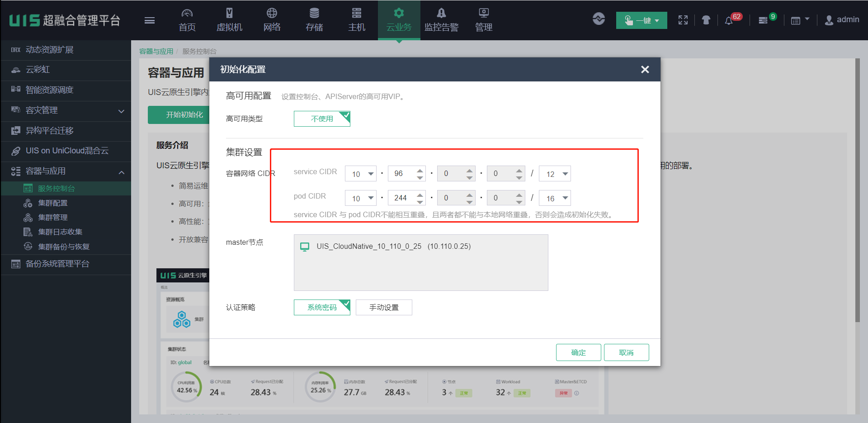
Task: Decrease pod CIDR fourth octet value
Action: pos(519,202)
